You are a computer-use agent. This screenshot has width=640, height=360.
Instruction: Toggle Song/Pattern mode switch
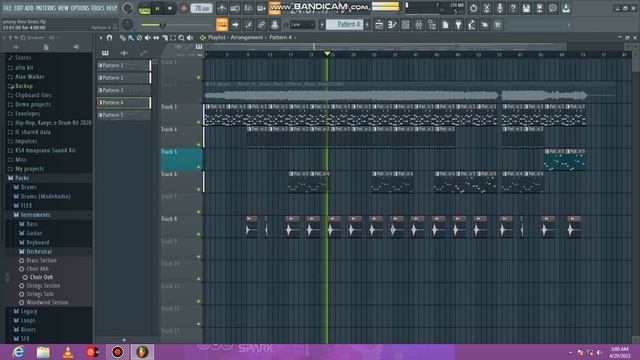[144, 9]
